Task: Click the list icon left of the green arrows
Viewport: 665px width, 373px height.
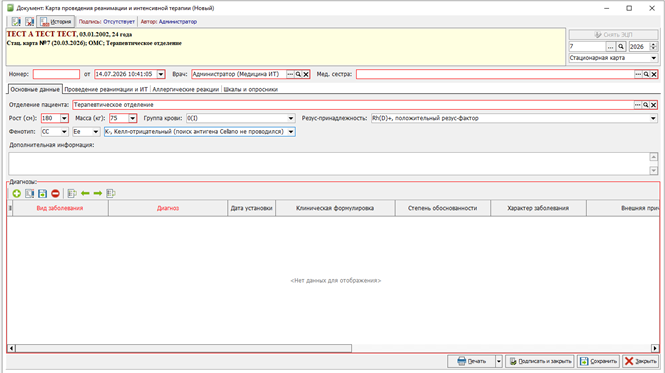Action: (72, 194)
